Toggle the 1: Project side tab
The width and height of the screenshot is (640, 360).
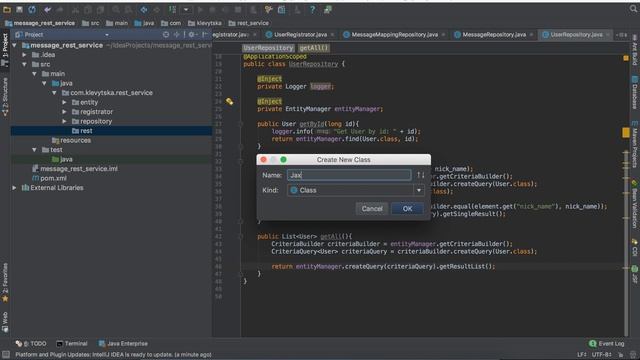tap(5, 50)
